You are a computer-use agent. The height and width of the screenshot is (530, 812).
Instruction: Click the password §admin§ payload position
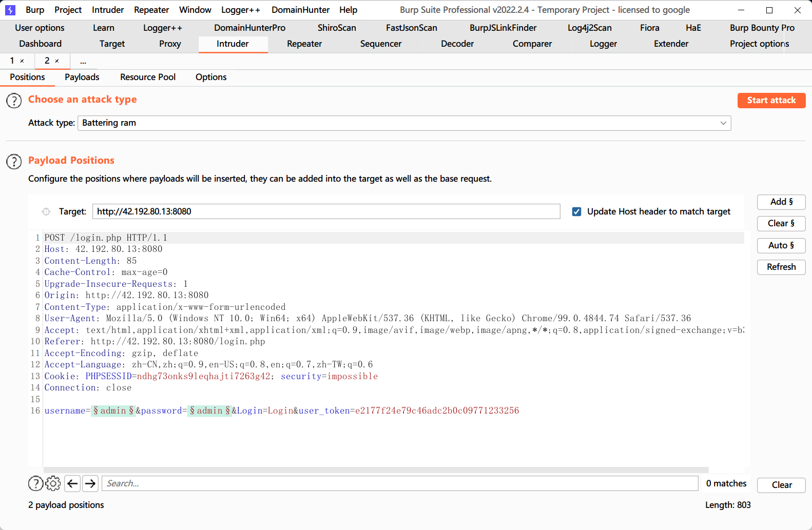pos(210,410)
